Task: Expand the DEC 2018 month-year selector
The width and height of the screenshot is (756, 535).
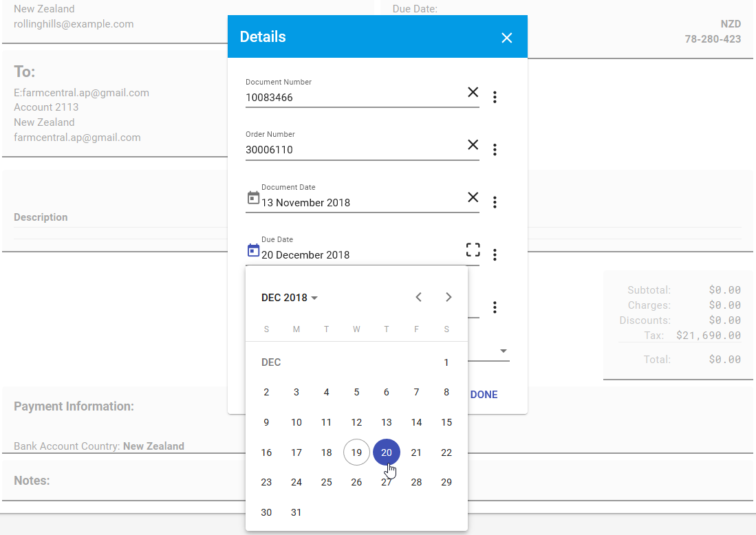Action: click(x=290, y=298)
